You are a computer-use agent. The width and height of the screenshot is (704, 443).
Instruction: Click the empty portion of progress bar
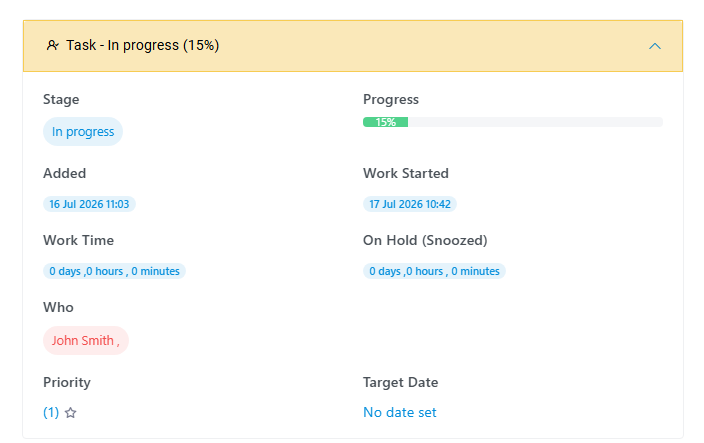pos(535,122)
